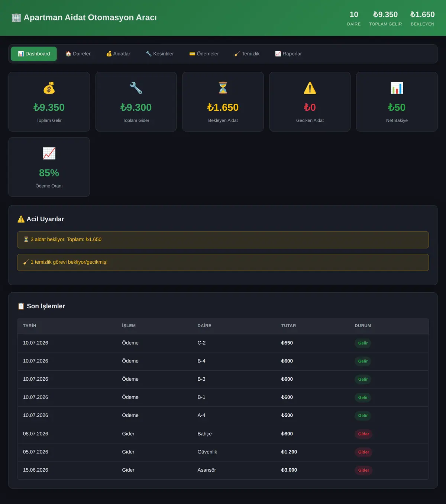Screen dimensions: 446x504
Task: Click the TUTAR column header
Action: coord(289,326)
